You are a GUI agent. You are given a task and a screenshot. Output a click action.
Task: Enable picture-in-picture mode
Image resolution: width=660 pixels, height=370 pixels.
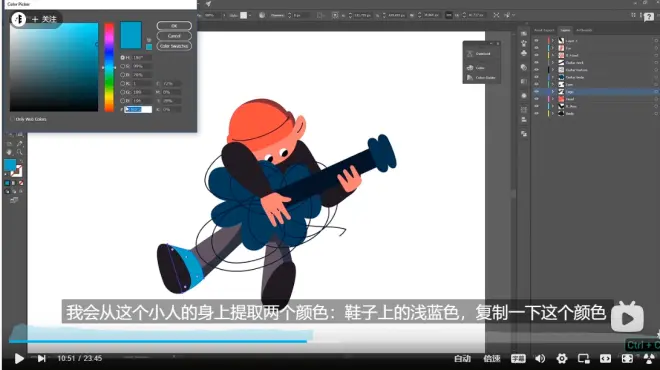click(583, 358)
